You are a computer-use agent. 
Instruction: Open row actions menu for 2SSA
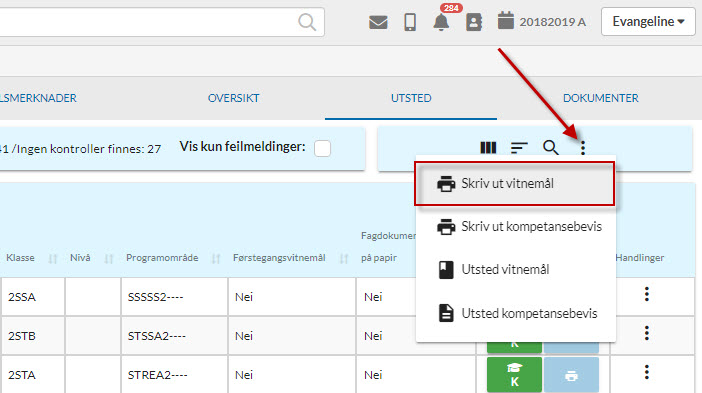pyautogui.click(x=646, y=294)
